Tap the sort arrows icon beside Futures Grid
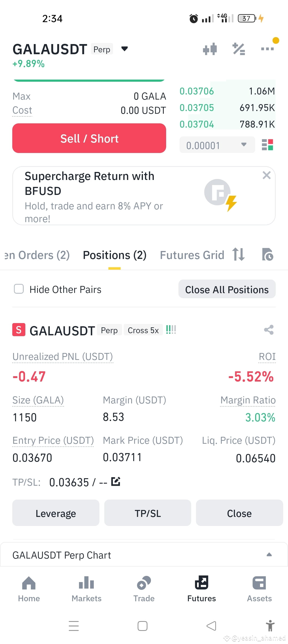The image size is (288, 644). click(x=238, y=254)
